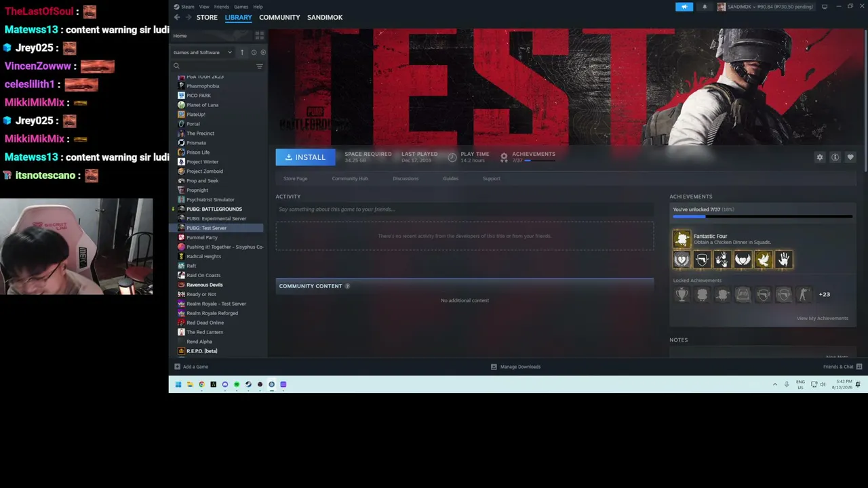Screen dimensions: 868x488
Task: Select PUBG: Experimental Server in library
Action: click(x=218, y=218)
